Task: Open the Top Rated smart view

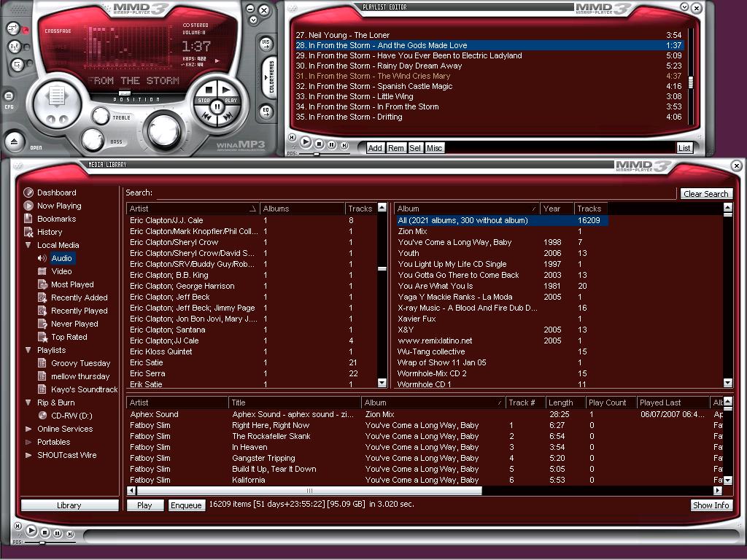Action: click(x=69, y=337)
